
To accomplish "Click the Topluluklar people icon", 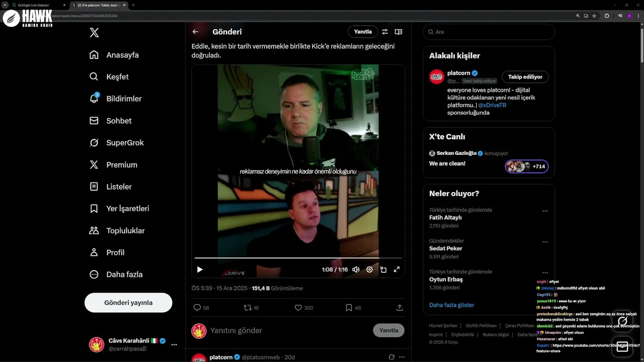I will click(94, 231).
